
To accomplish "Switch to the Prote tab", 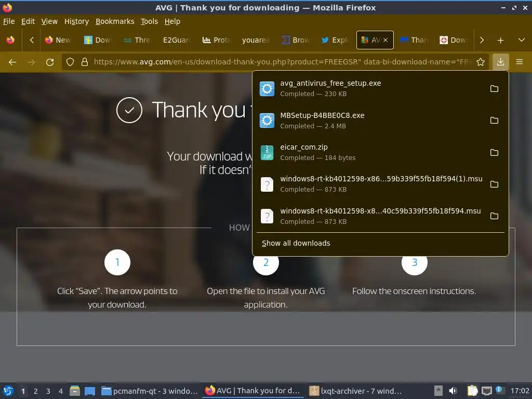I will point(216,40).
